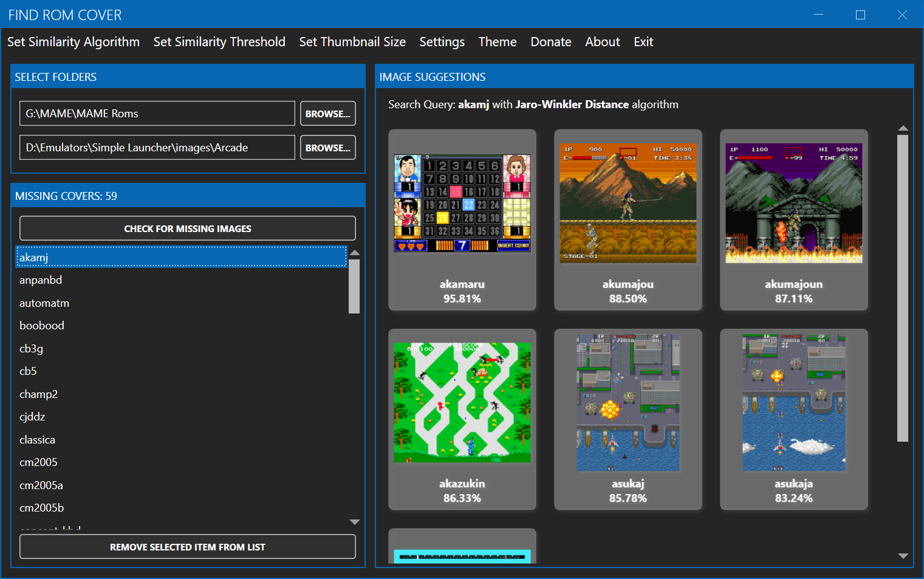Click Remove Selected Item From List
This screenshot has width=924, height=579.
tap(188, 547)
